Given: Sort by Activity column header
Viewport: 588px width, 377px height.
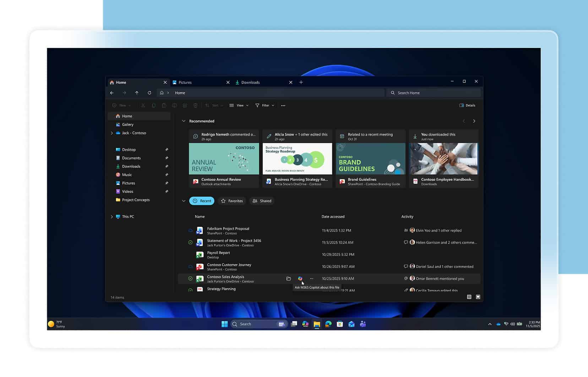Looking at the screenshot, I should tap(407, 217).
